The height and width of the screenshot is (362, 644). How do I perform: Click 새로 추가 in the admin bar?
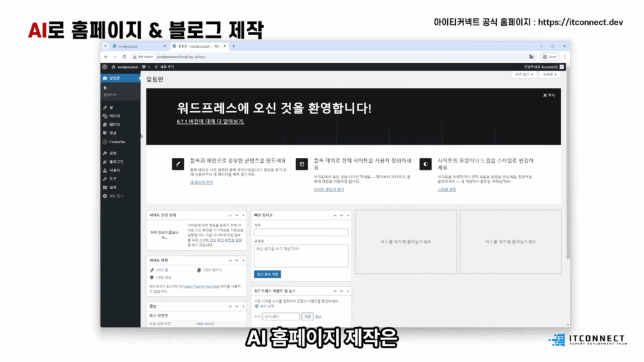164,67
